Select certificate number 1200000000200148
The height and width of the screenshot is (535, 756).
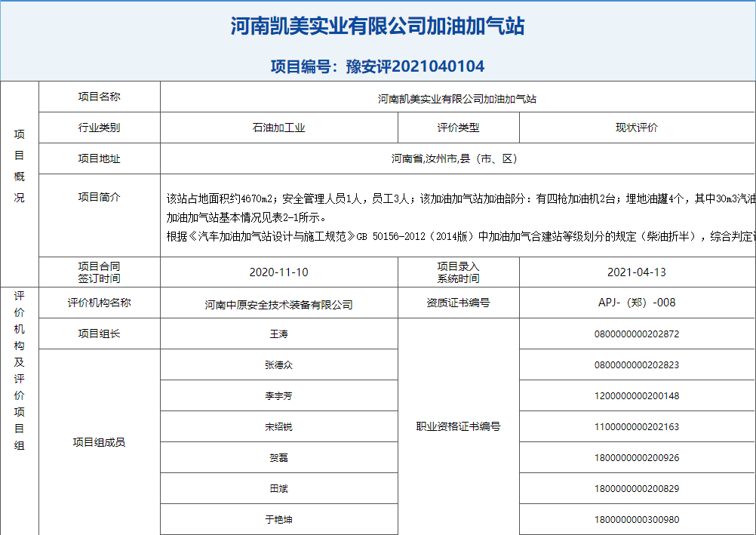tap(637, 395)
